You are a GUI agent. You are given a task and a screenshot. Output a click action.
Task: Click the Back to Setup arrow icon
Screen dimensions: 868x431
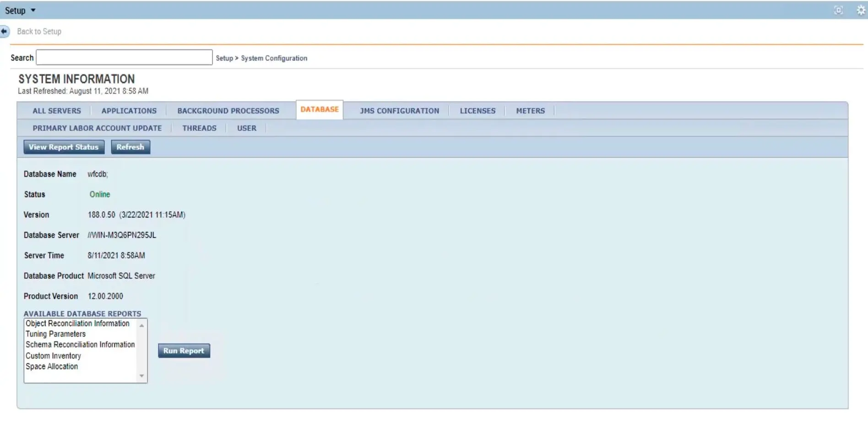click(4, 32)
